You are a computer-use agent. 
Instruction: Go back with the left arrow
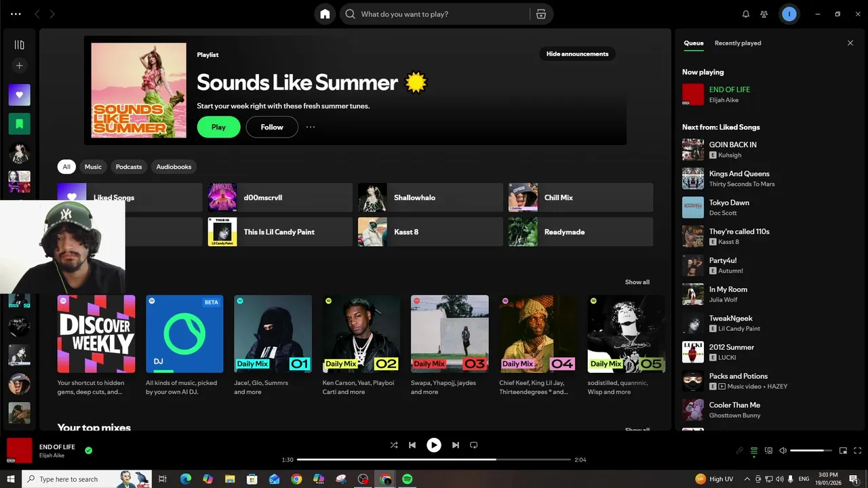pyautogui.click(x=37, y=14)
